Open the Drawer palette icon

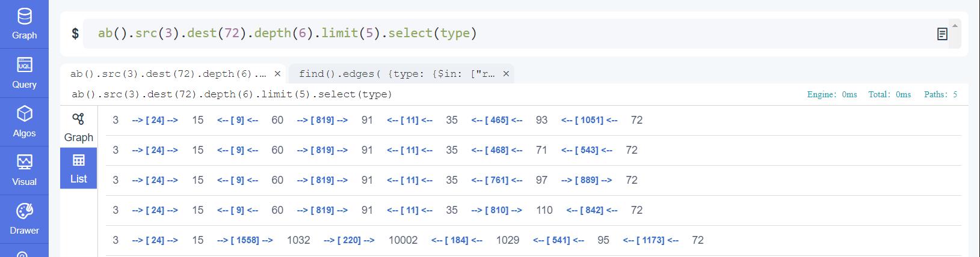coord(24,211)
